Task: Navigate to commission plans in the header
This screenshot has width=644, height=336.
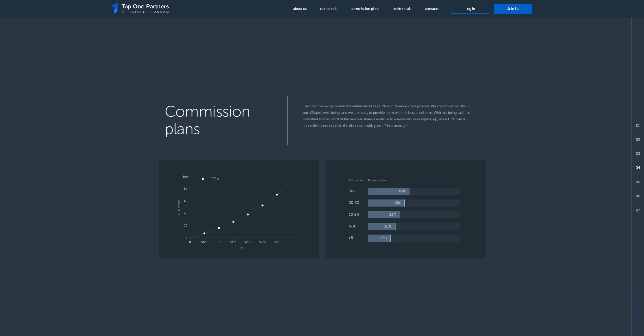Action: [365, 9]
